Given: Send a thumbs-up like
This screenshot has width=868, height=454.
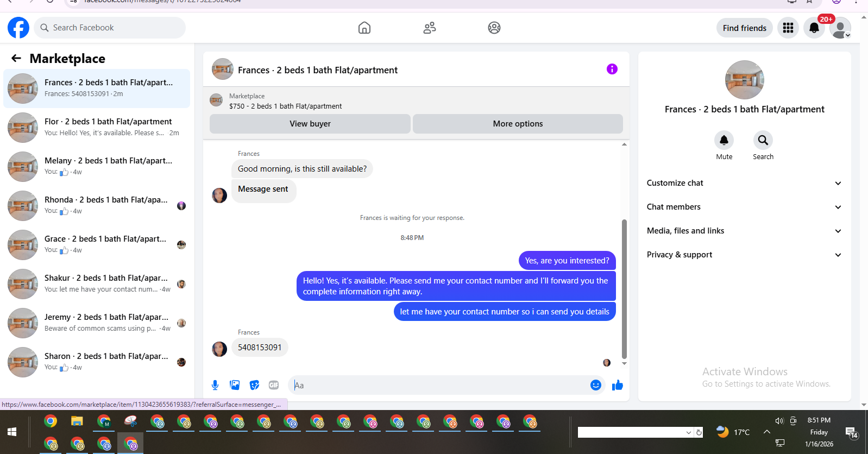Looking at the screenshot, I should pos(618,385).
